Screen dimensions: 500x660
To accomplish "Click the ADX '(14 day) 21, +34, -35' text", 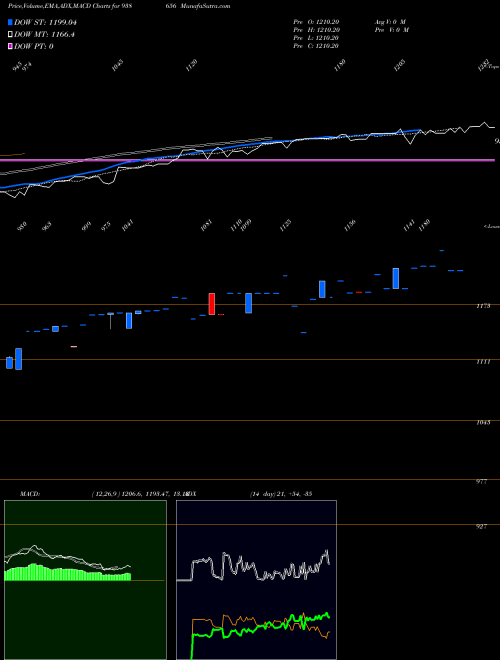I will [x=281, y=494].
